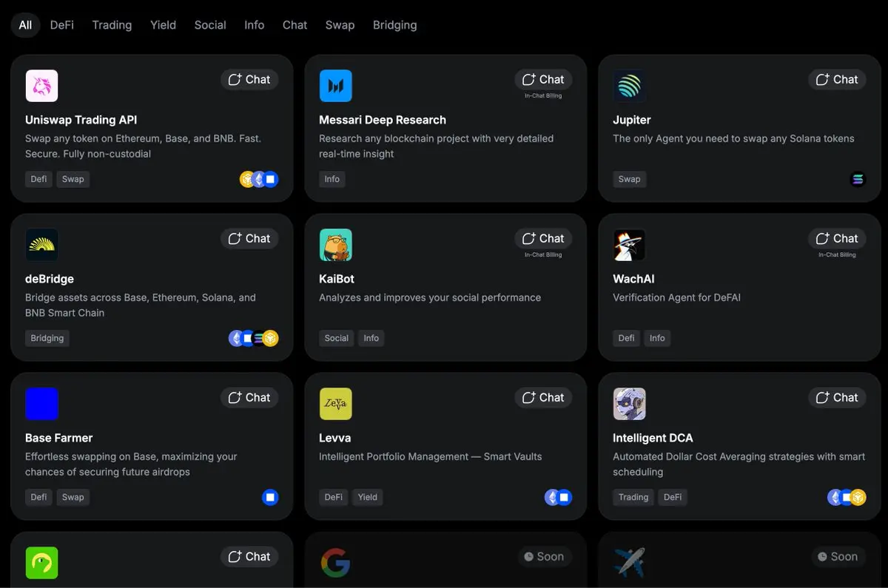The height and width of the screenshot is (588, 888).
Task: Click the Soon badge on airplane card
Action: 838,556
